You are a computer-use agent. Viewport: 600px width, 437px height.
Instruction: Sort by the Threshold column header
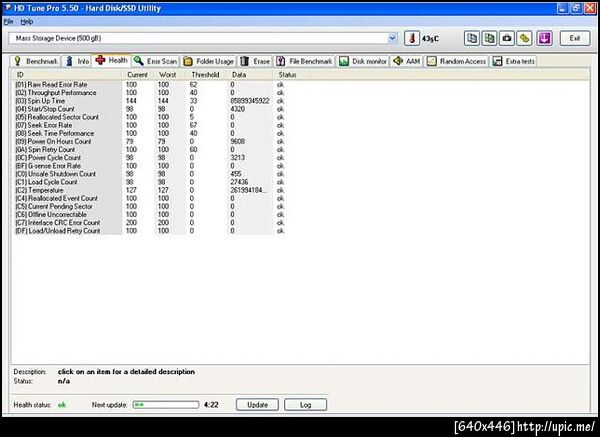click(x=206, y=75)
